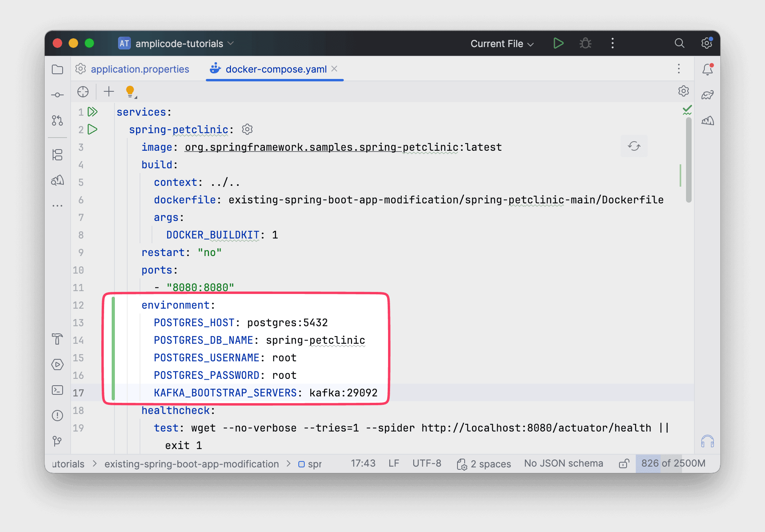Click the crosshair target icon in editor toolbar
This screenshot has height=532, width=765.
83,92
